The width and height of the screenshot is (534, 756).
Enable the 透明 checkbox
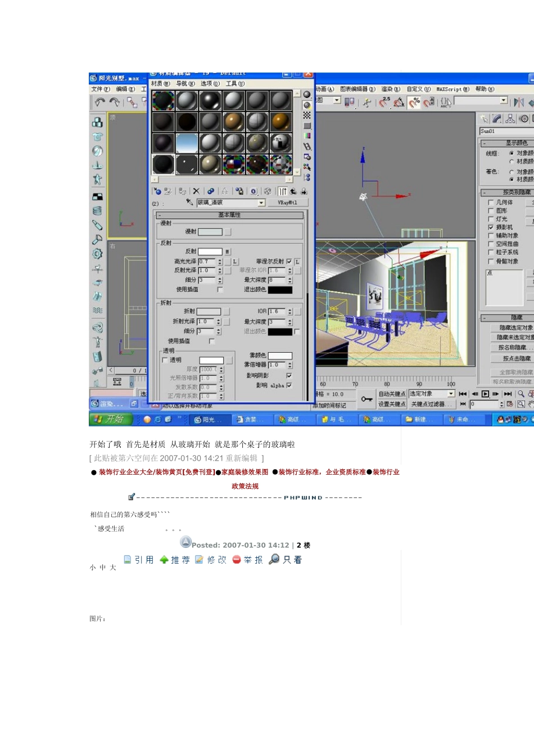[165, 360]
